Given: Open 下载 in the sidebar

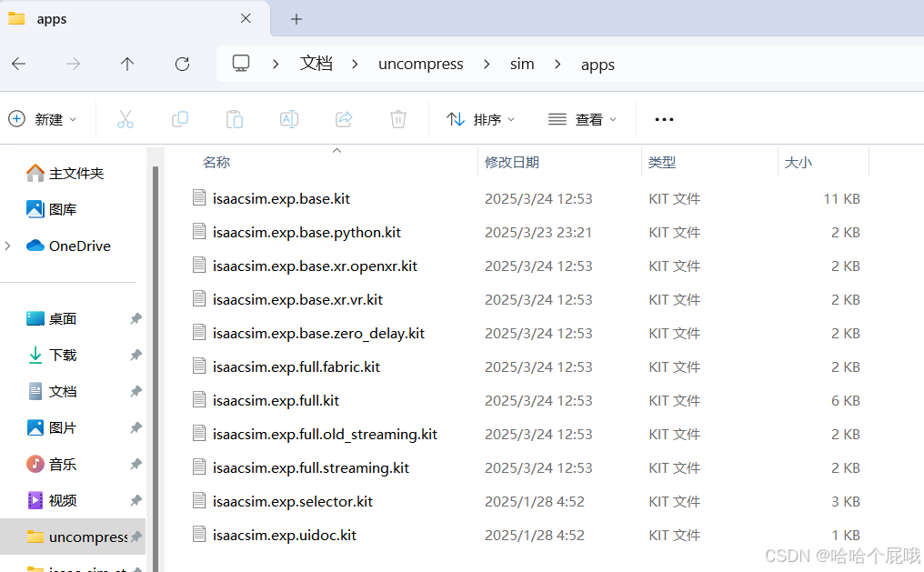Looking at the screenshot, I should pyautogui.click(x=51, y=356).
